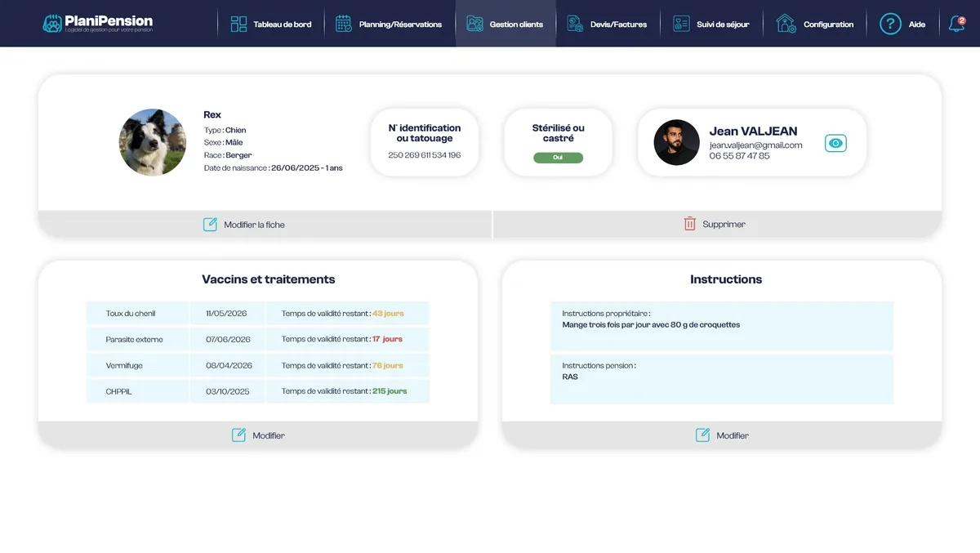The height and width of the screenshot is (553, 980).
Task: Select the Gestion clients menu item
Action: pos(516,25)
